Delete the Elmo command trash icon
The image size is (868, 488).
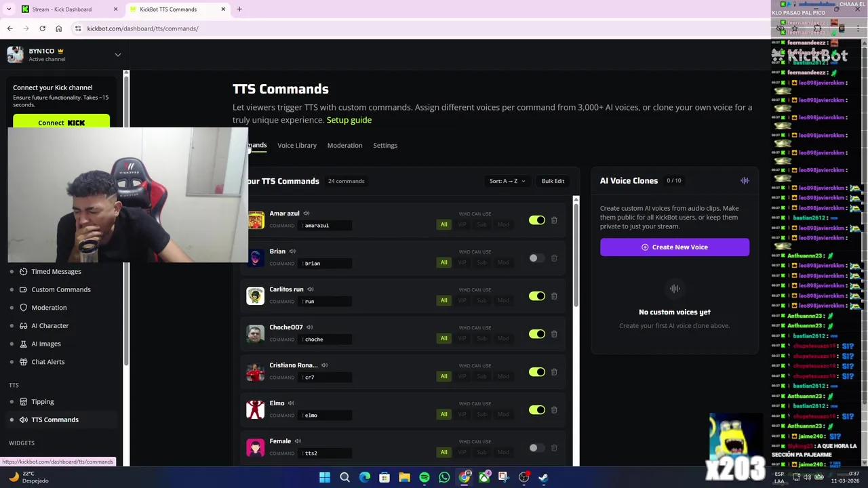click(x=554, y=410)
